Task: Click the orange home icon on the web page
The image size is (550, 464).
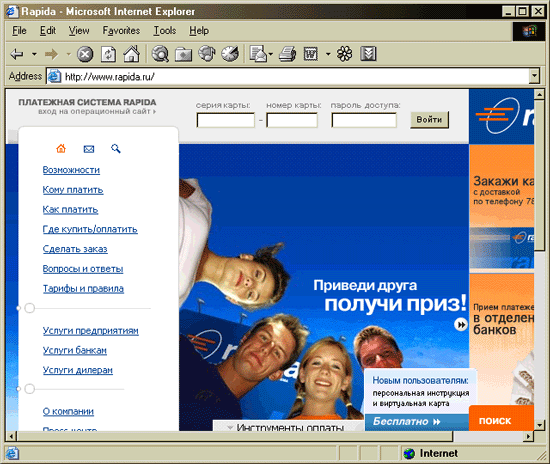Action: (61, 149)
